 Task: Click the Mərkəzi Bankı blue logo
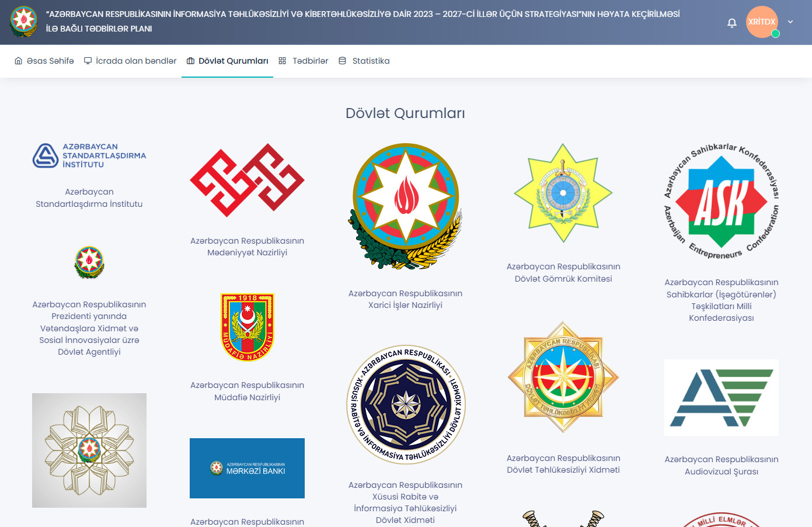(248, 468)
